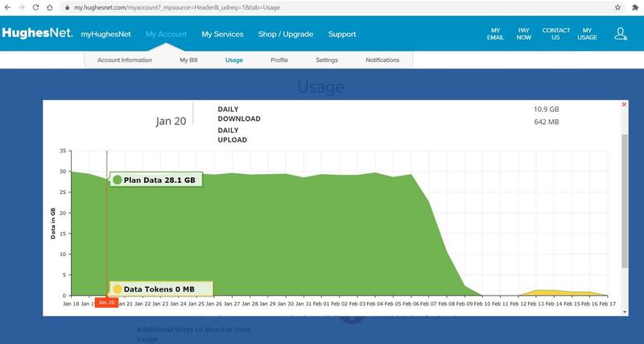Viewport: 644px width, 344px height.
Task: Open MY USAGE link
Action: 588,34
